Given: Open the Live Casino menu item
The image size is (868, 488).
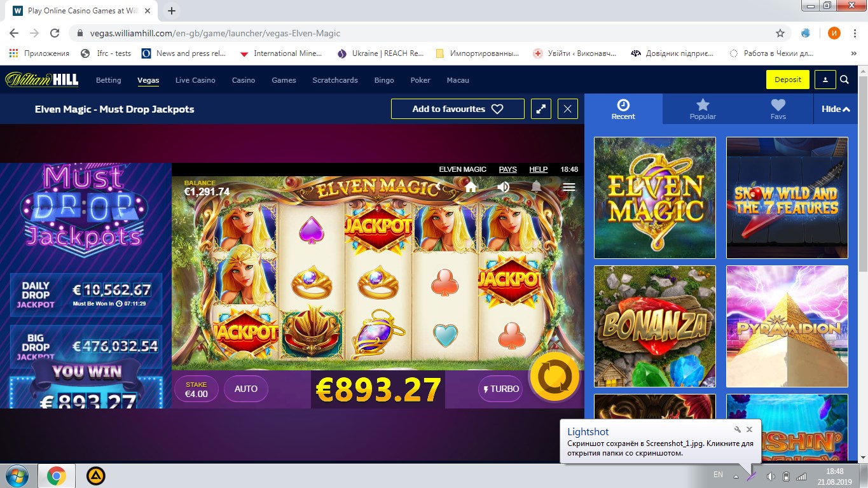Looking at the screenshot, I should tap(195, 80).
